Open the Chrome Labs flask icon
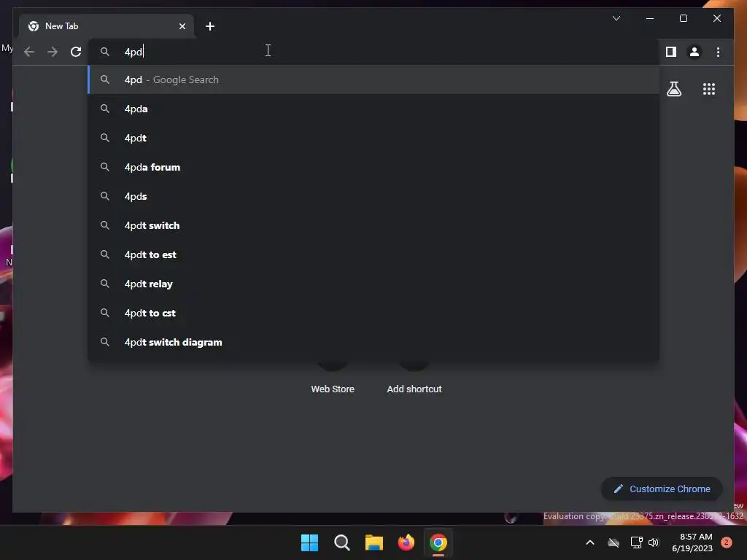The height and width of the screenshot is (560, 747). pos(673,89)
